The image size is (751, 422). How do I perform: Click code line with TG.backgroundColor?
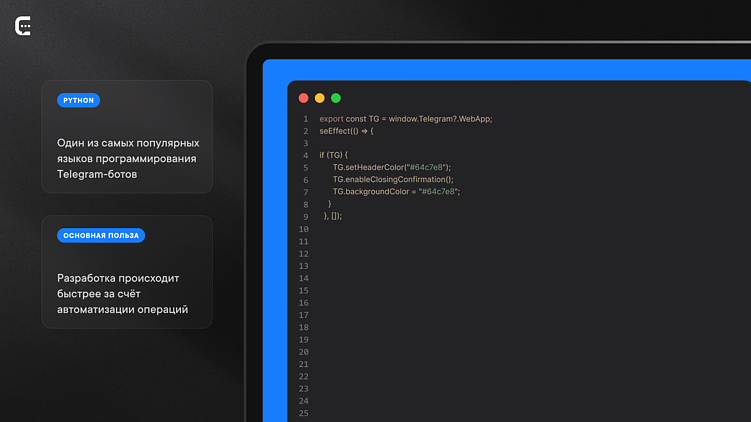[397, 192]
